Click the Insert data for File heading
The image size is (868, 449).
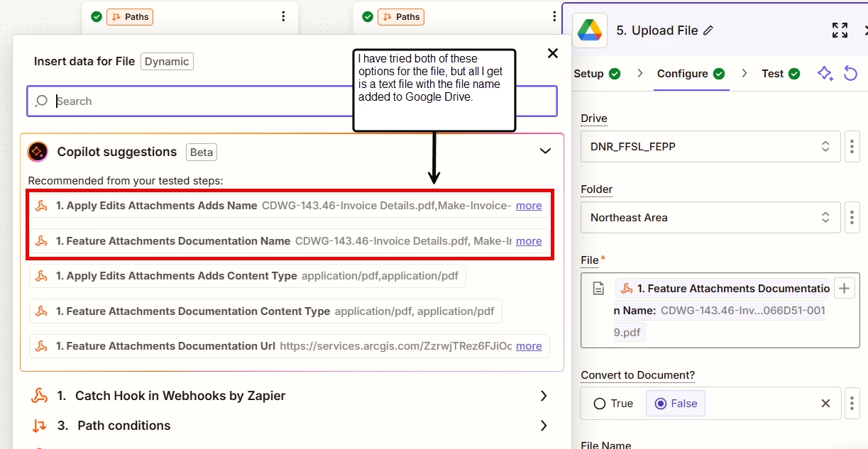[84, 62]
